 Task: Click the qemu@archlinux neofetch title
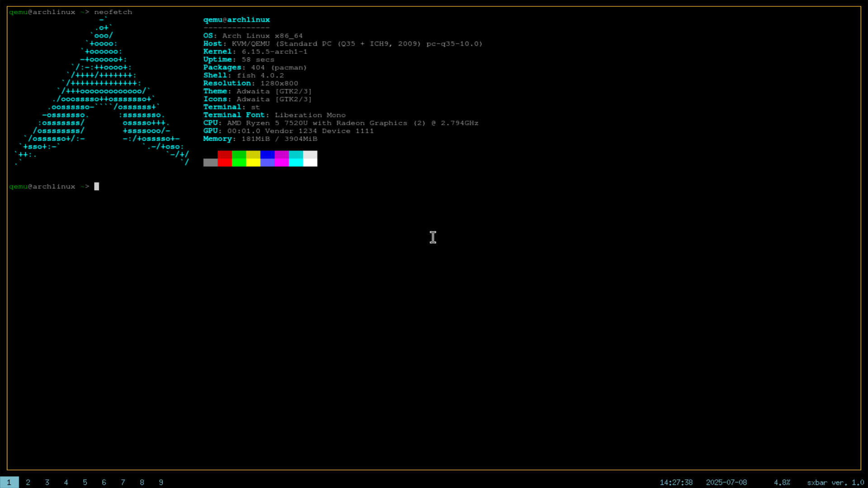tap(236, 20)
